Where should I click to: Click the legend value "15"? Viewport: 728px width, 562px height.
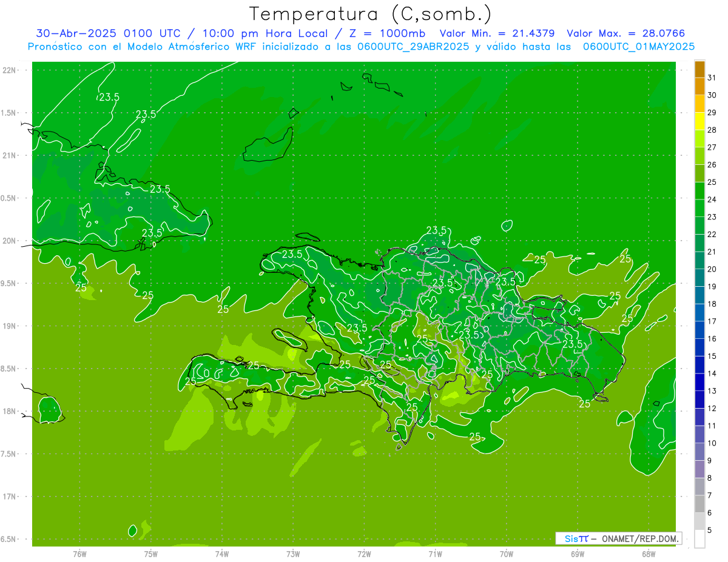712,356
